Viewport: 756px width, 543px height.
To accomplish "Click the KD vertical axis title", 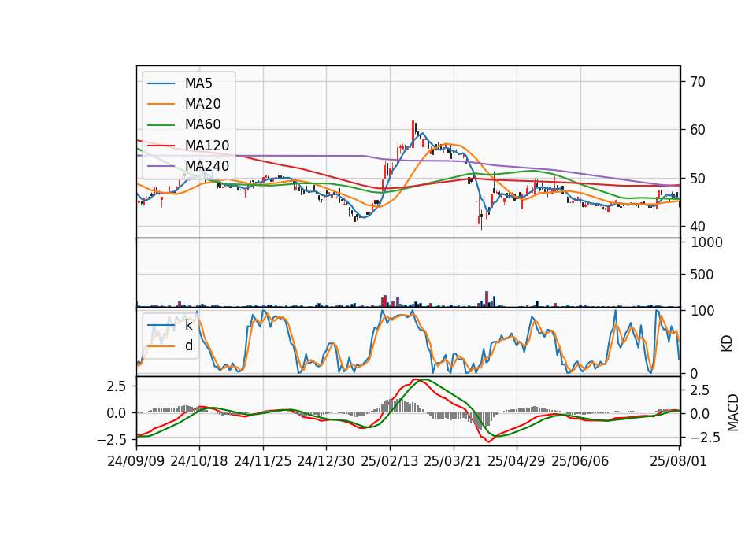I will [727, 343].
